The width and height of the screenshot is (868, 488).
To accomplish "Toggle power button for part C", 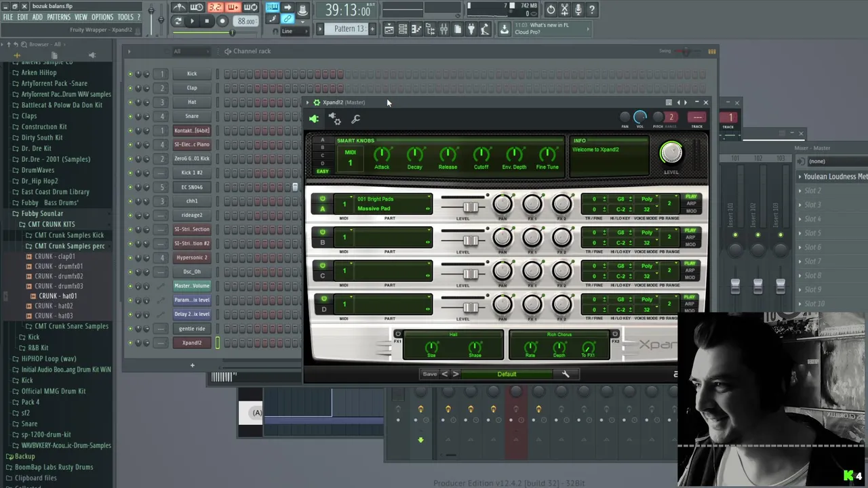I will point(322,266).
